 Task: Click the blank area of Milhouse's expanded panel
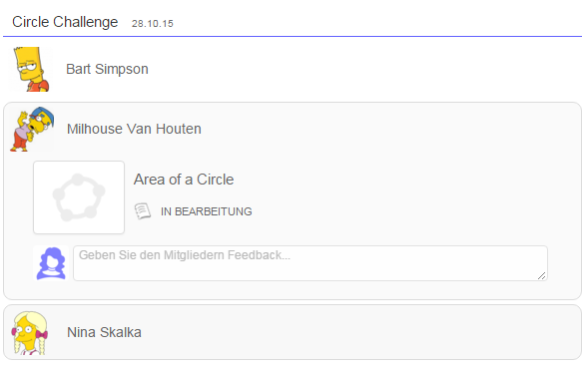[x=412, y=195]
